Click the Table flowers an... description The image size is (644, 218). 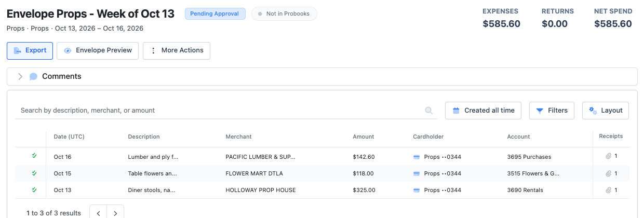152,173
